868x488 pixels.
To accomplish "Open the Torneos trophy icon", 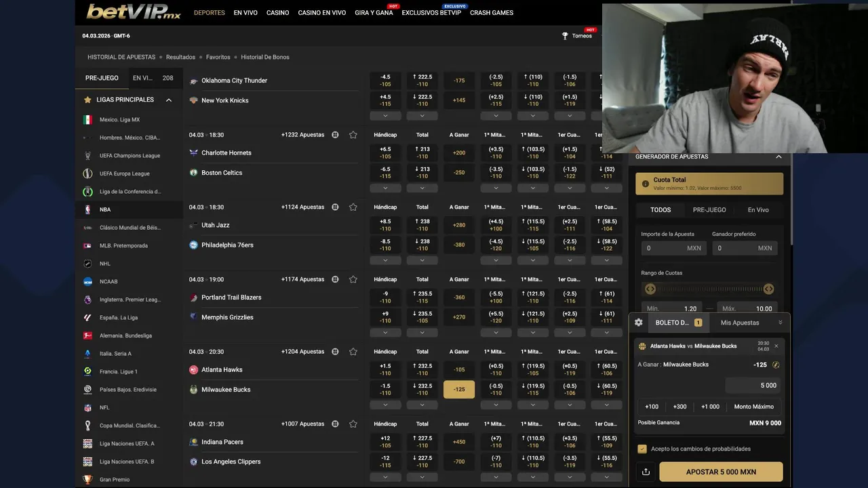I will tap(565, 36).
